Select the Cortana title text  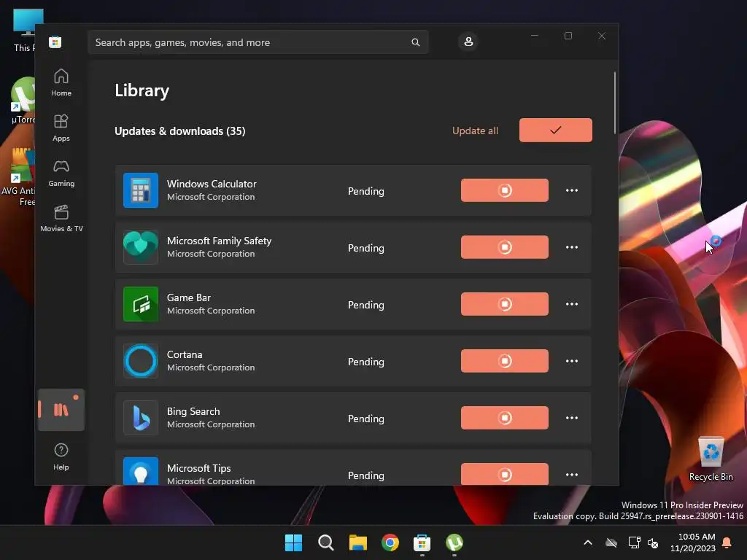coord(185,355)
